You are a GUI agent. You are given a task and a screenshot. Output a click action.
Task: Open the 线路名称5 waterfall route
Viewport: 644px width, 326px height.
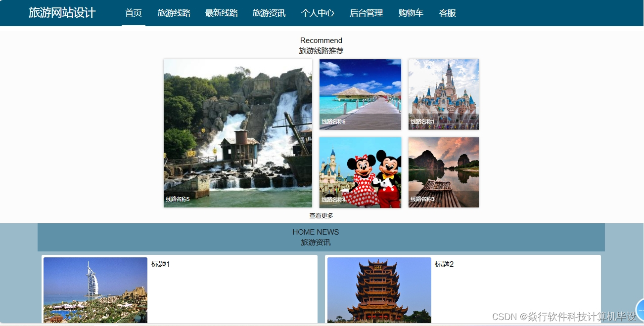237,133
